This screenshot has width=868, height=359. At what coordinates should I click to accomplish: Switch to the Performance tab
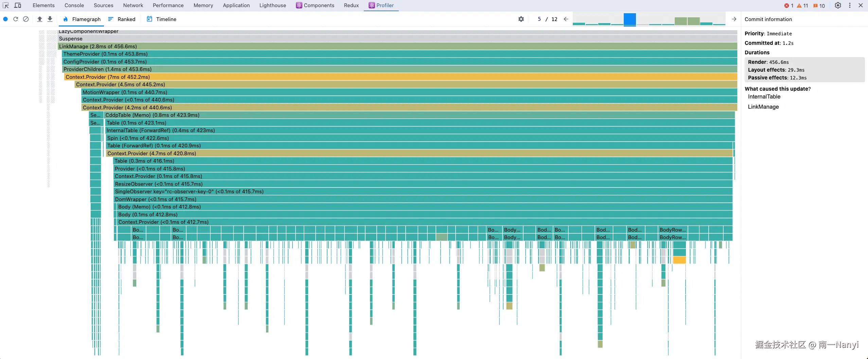[x=168, y=5]
